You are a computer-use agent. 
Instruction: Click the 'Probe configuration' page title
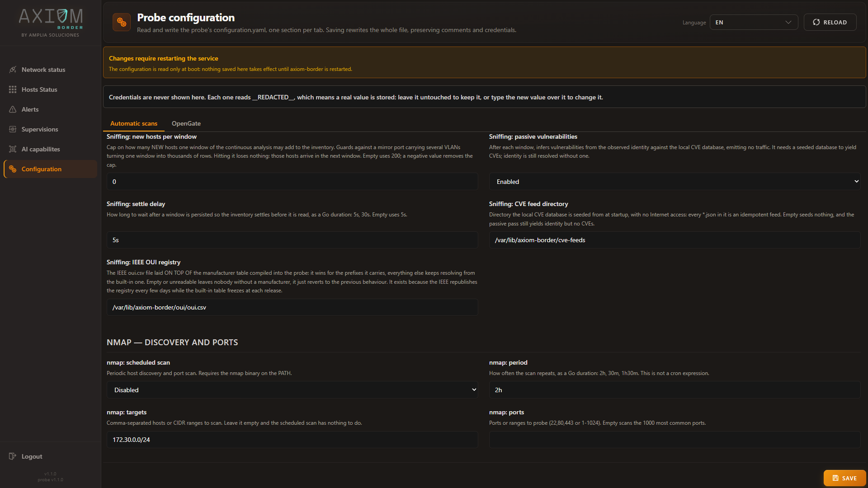pos(186,18)
